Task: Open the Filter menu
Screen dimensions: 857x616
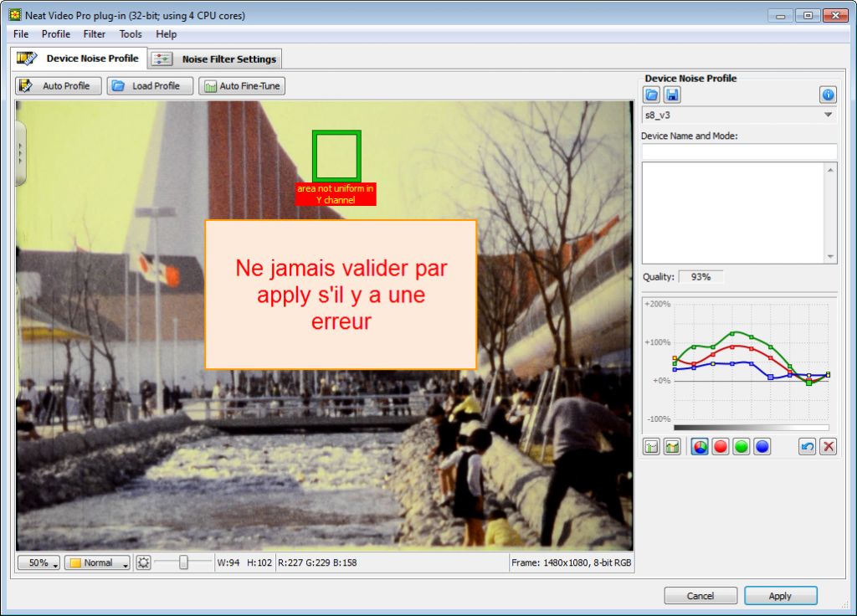Action: [x=94, y=33]
